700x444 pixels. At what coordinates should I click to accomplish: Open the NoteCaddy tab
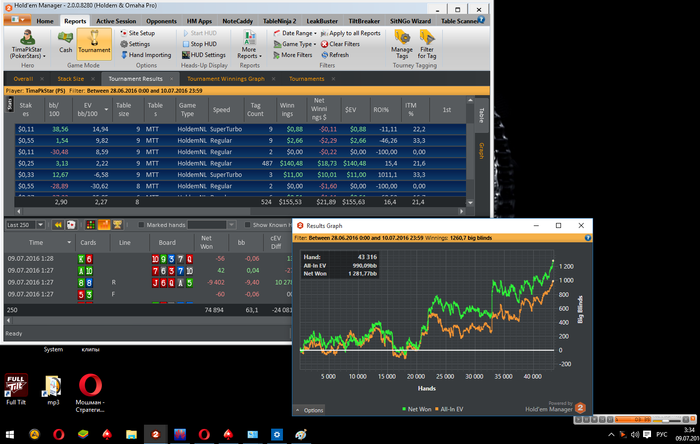[238, 21]
